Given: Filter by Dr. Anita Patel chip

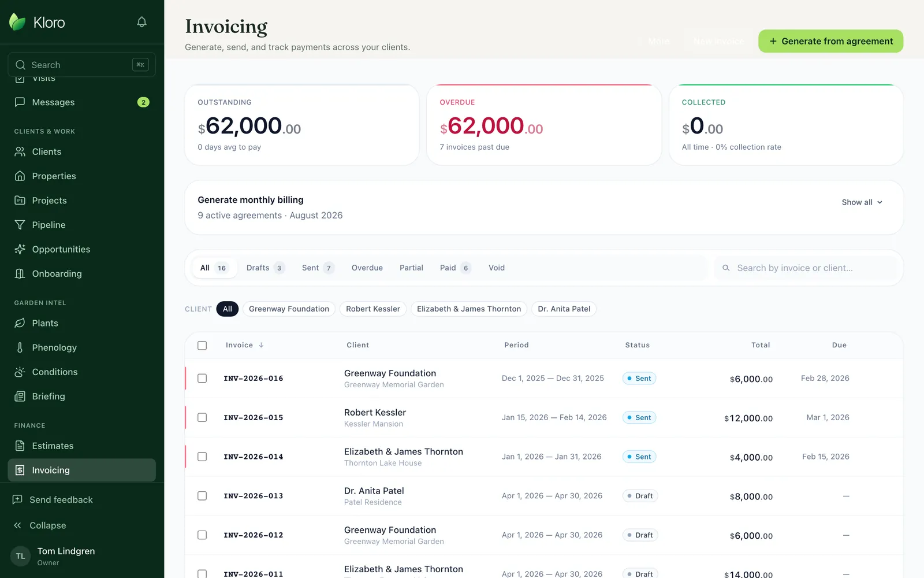Looking at the screenshot, I should [564, 309].
